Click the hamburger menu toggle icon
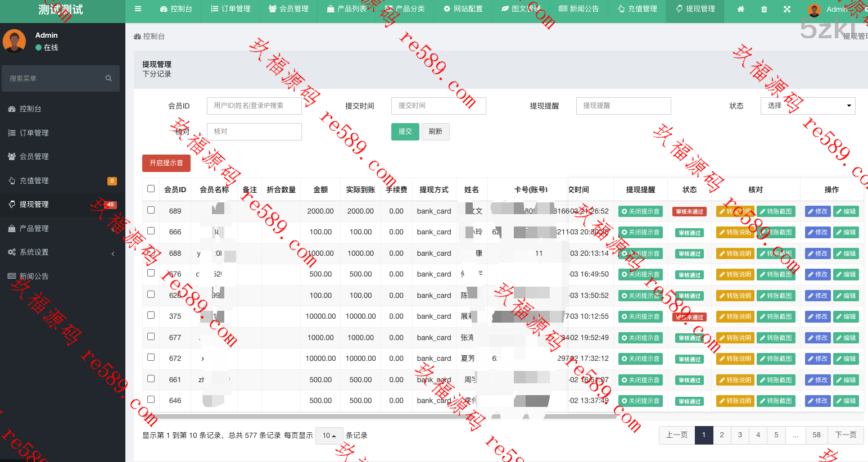Image resolution: width=868 pixels, height=462 pixels. tap(138, 9)
